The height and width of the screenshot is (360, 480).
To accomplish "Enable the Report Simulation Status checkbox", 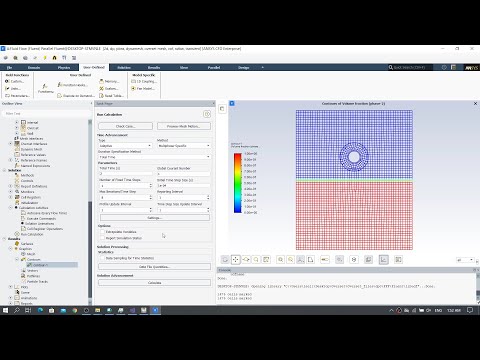I will pyautogui.click(x=103, y=238).
